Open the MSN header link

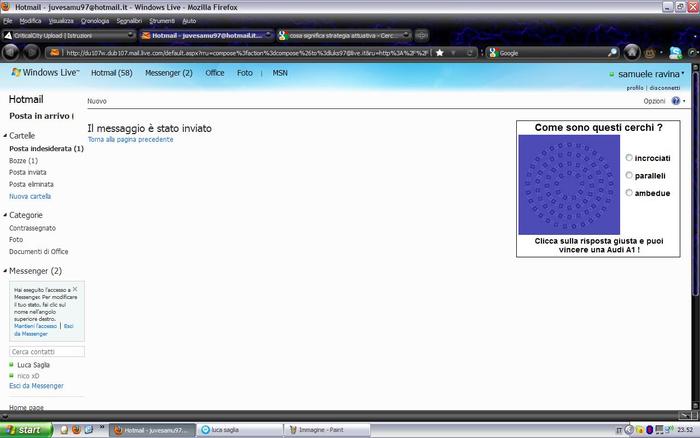coord(280,73)
